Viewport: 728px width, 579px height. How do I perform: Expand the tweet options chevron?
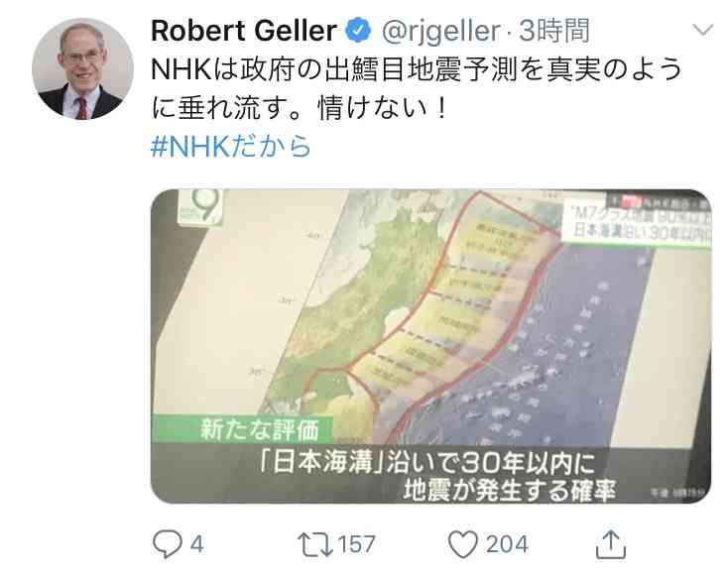click(702, 30)
